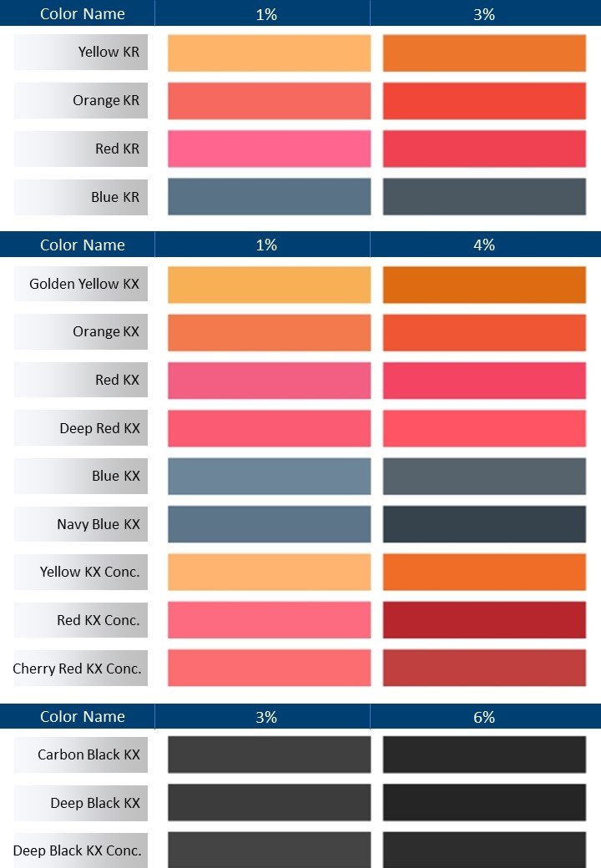601x868 pixels.
Task: Pick the Red KR 1% pink swatch
Action: [x=269, y=149]
